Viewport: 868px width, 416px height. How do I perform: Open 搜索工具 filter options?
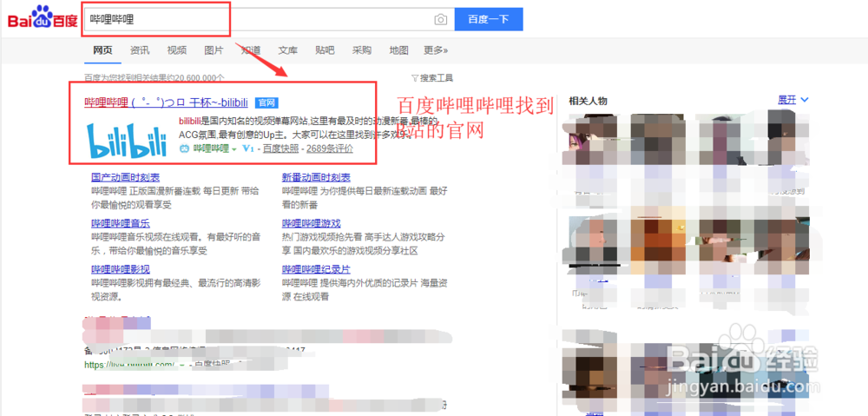pos(432,78)
